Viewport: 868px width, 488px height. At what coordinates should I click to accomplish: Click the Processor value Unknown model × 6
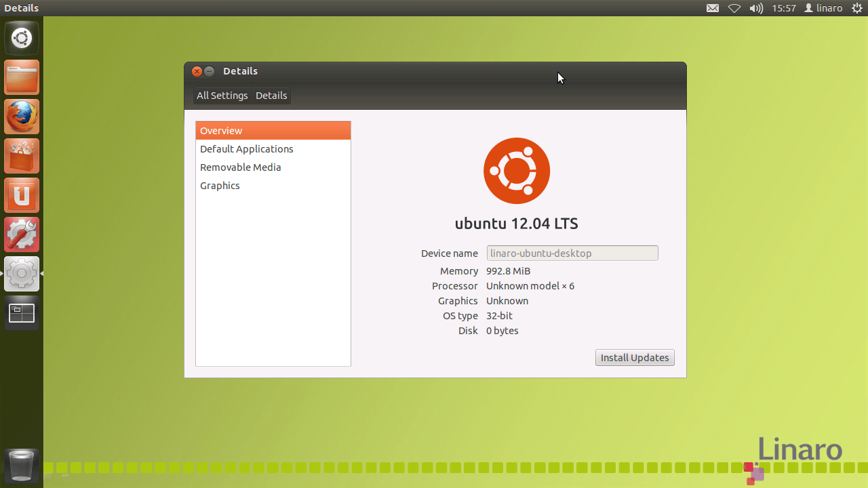point(530,286)
